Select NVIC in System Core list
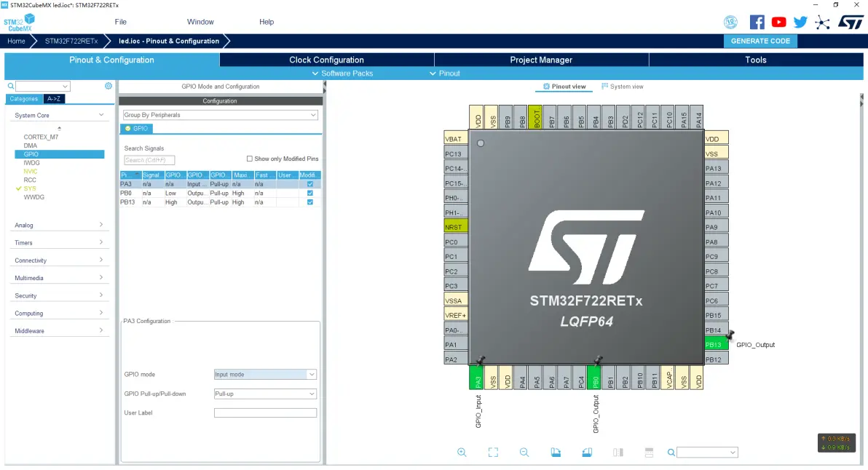Image resolution: width=868 pixels, height=470 pixels. 31,172
